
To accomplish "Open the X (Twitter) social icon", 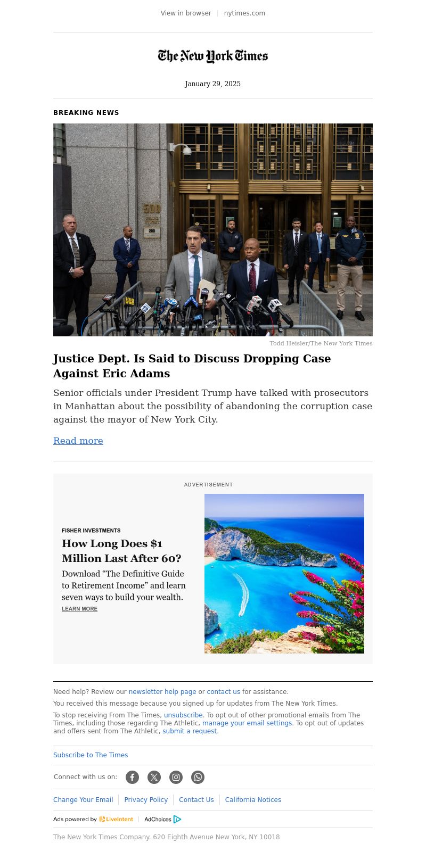I will (x=154, y=777).
